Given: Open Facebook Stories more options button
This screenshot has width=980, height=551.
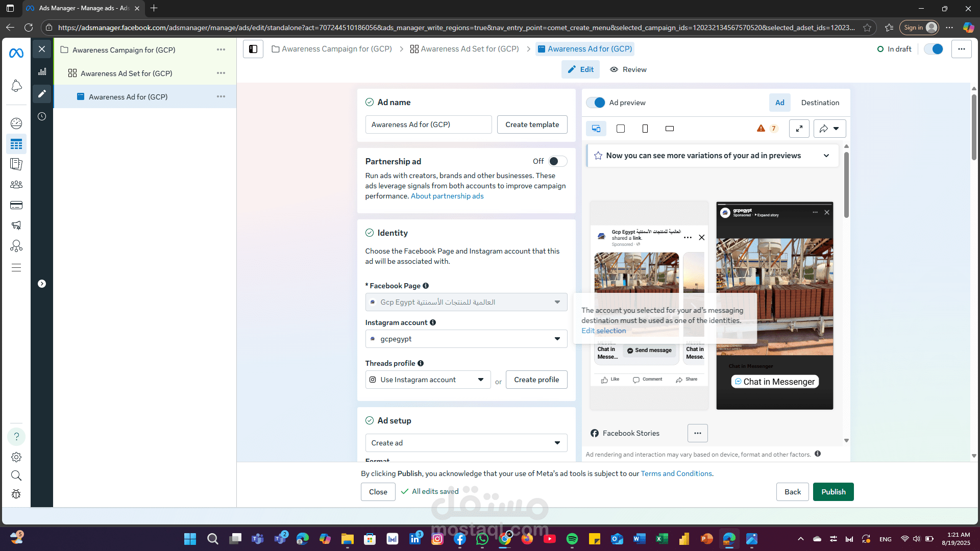Looking at the screenshot, I should click(x=698, y=433).
